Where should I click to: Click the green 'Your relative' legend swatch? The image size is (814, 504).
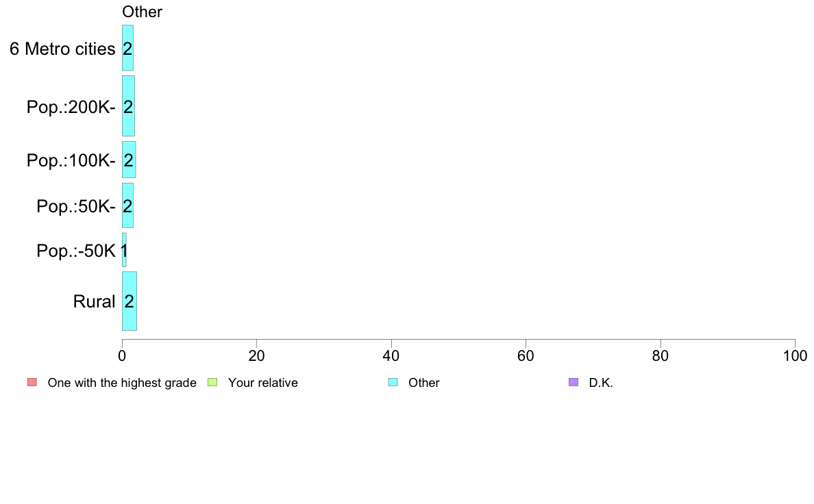tap(212, 383)
